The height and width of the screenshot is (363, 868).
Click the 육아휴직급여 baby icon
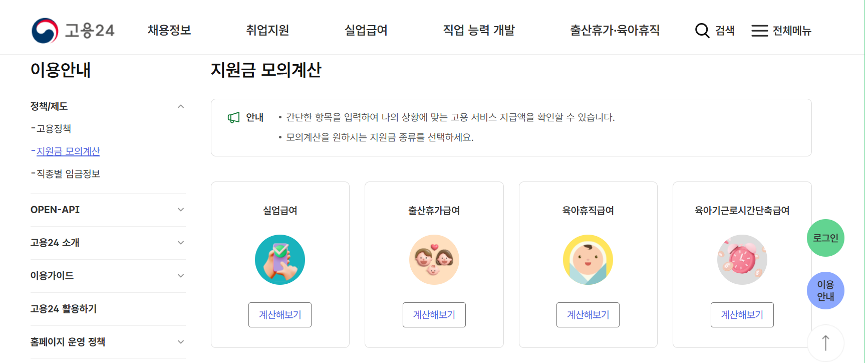[588, 259]
